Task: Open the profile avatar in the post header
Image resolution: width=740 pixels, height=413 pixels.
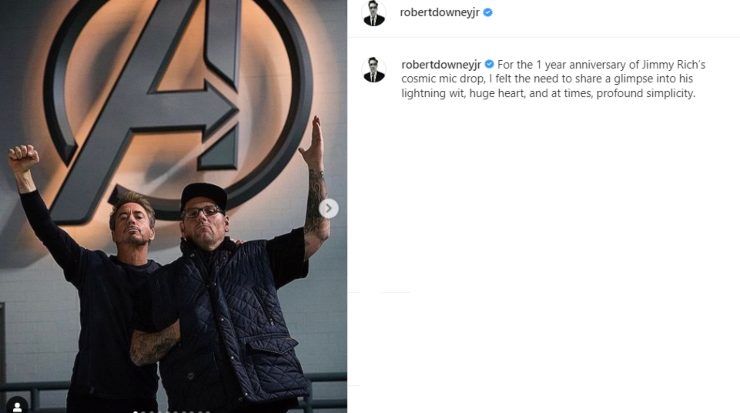Action: (x=374, y=13)
